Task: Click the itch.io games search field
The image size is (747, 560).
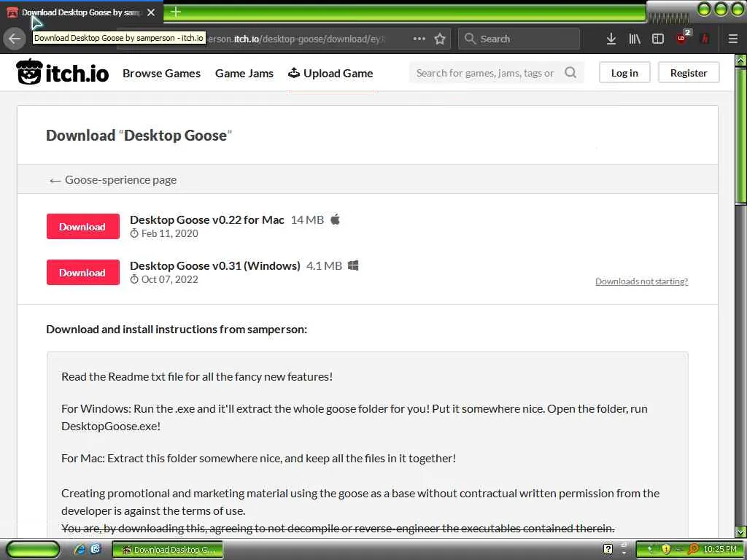Action: pos(485,73)
